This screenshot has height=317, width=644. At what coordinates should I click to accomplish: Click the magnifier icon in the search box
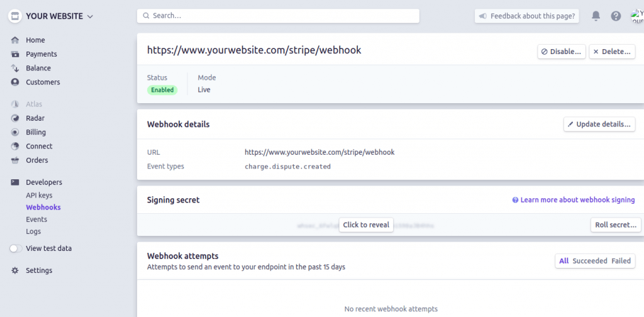point(146,16)
